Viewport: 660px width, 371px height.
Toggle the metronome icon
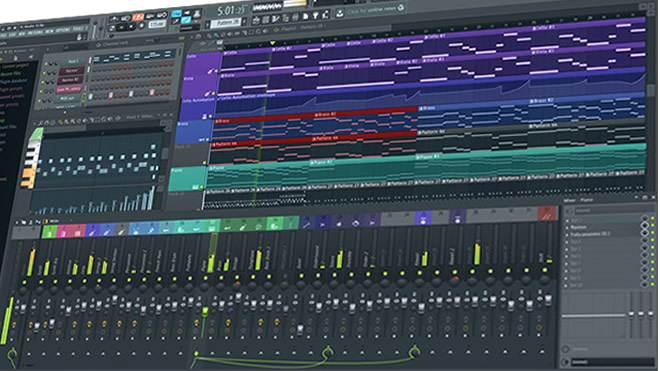[x=114, y=19]
